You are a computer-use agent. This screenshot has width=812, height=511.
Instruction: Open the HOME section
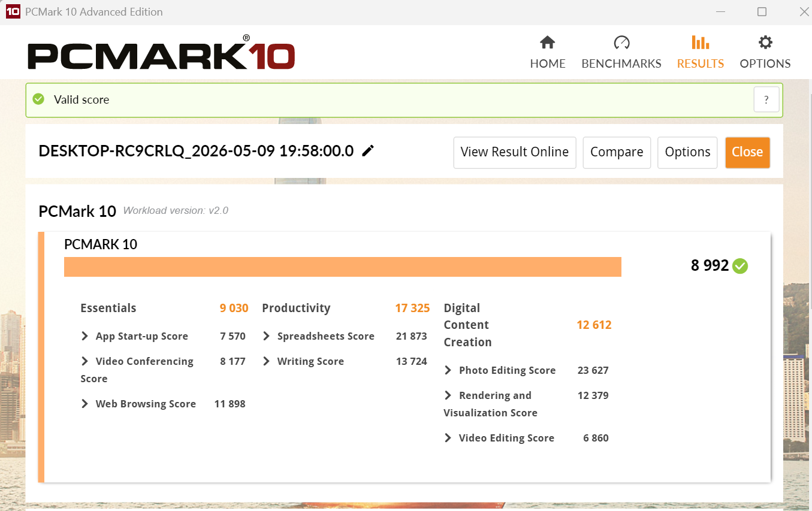click(548, 52)
